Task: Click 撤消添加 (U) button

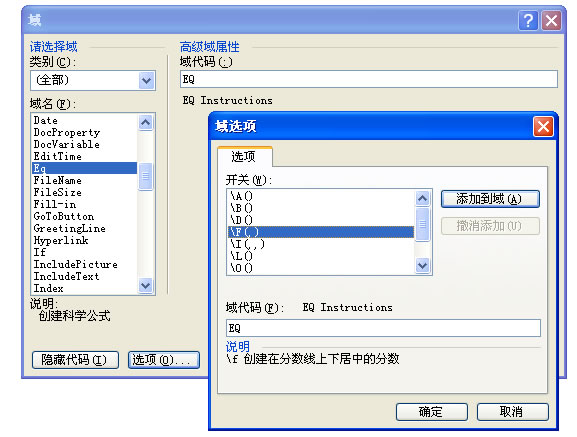Action: click(x=490, y=226)
